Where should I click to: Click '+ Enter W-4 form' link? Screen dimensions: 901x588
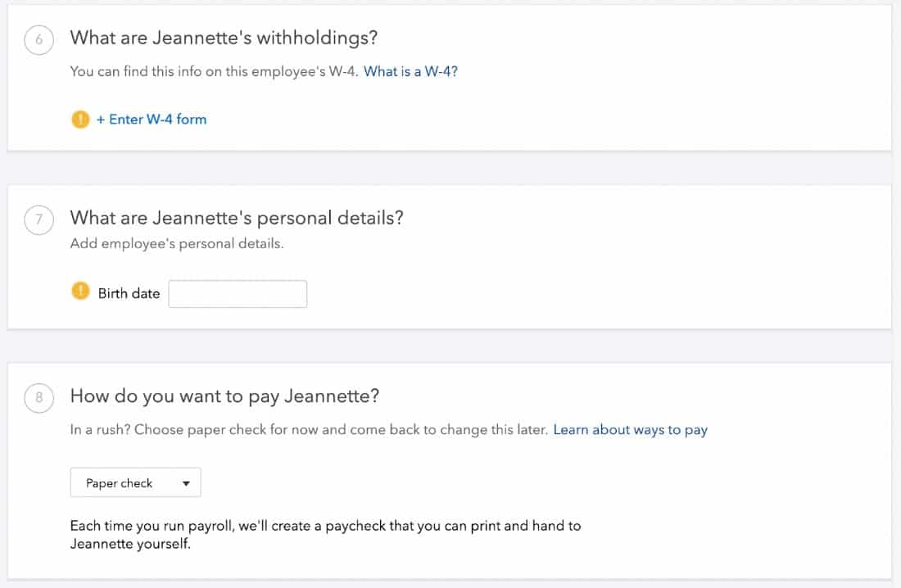tap(152, 119)
